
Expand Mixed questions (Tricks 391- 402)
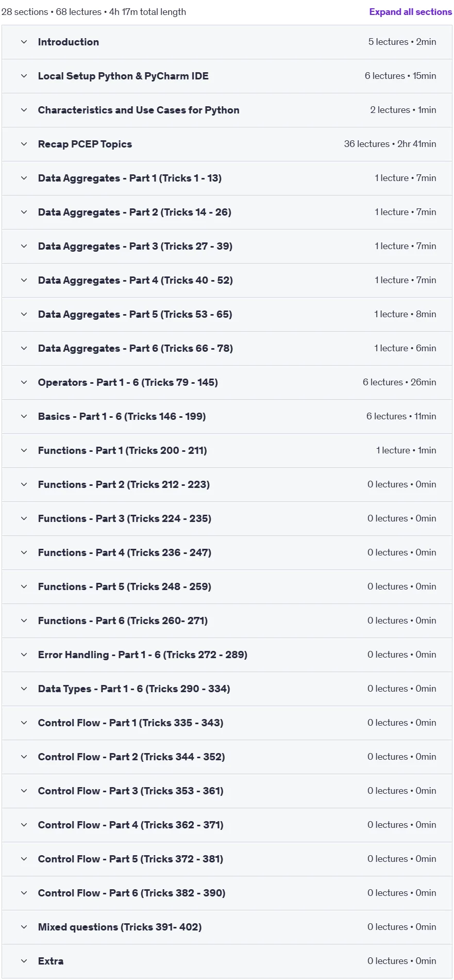227,927
